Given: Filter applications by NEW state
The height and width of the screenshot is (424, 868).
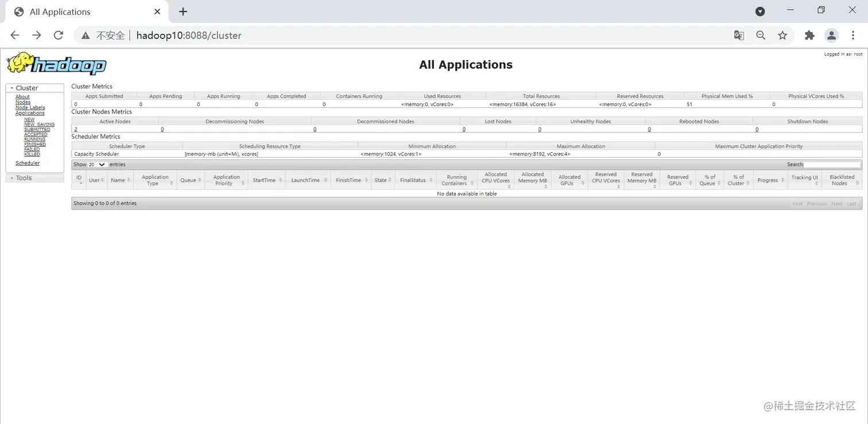Looking at the screenshot, I should (29, 119).
